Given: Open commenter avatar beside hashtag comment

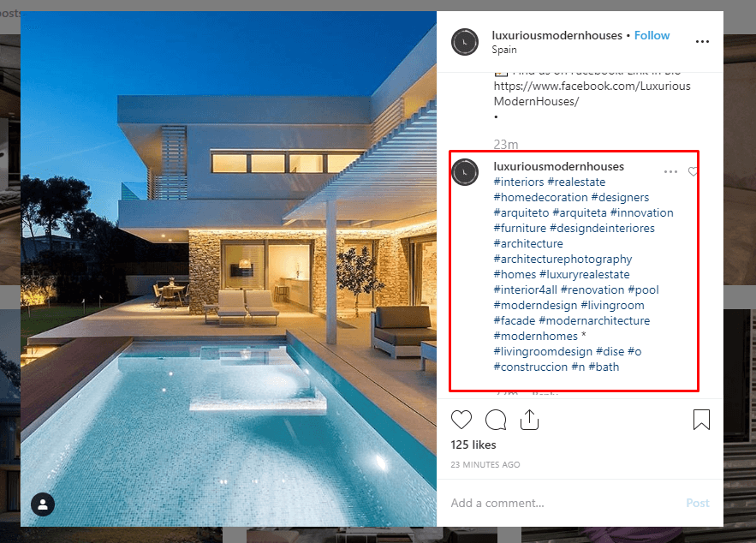Looking at the screenshot, I should tap(465, 172).
